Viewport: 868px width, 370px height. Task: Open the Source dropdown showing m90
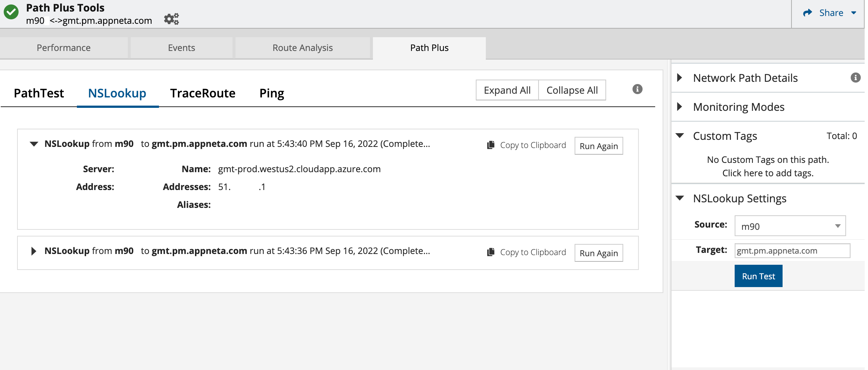pos(790,226)
